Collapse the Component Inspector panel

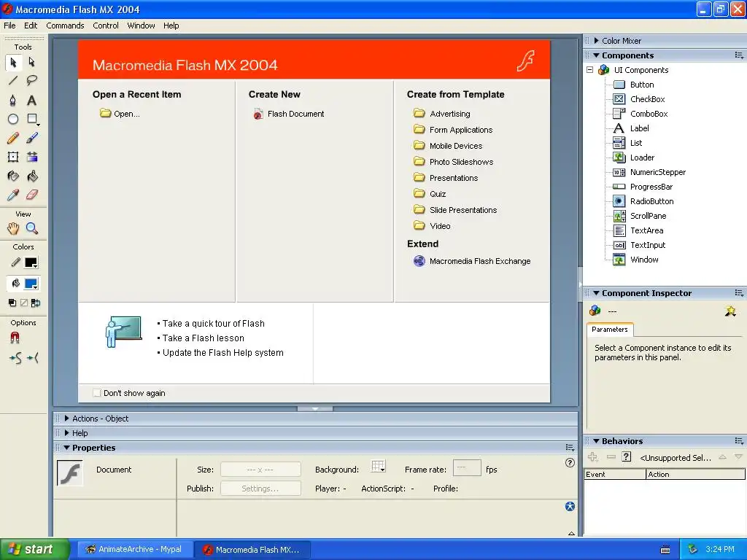point(596,293)
